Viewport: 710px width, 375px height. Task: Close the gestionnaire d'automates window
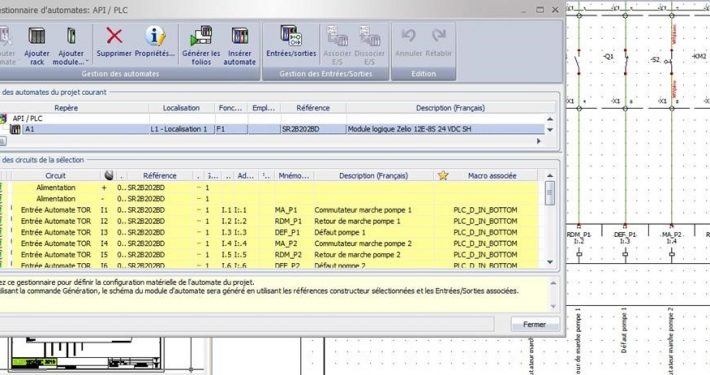pyautogui.click(x=555, y=10)
